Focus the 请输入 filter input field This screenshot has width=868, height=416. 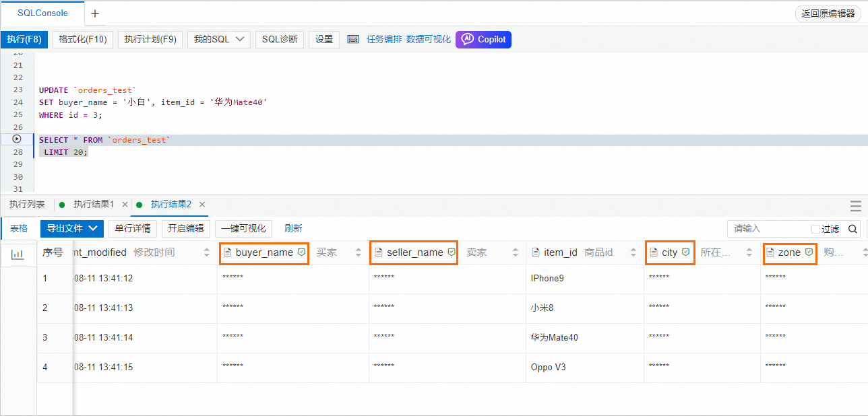pyautogui.click(x=770, y=229)
